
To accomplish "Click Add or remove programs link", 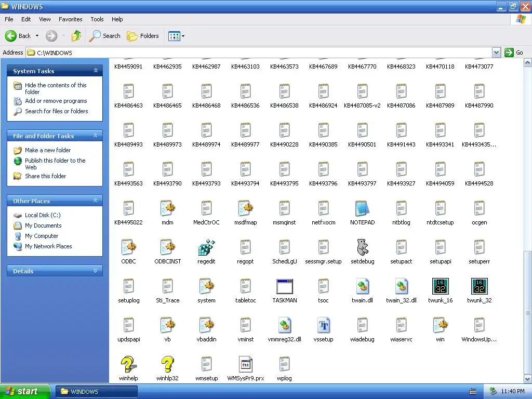I will click(x=56, y=101).
